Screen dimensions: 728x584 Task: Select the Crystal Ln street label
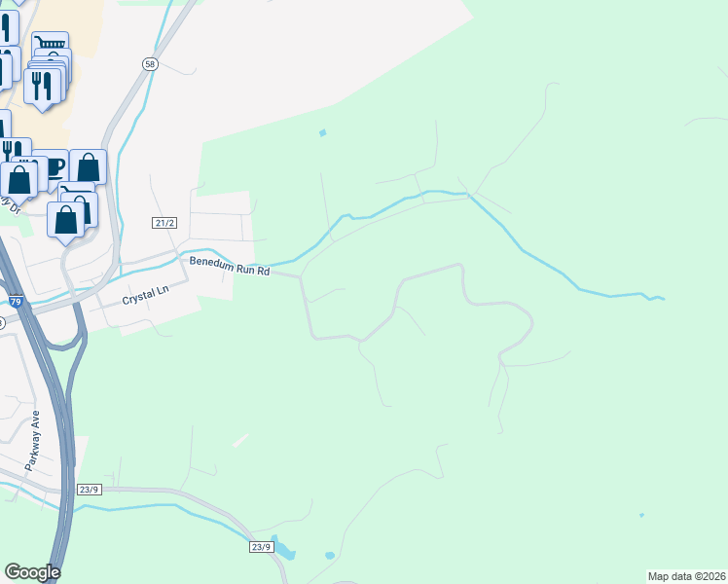[145, 296]
